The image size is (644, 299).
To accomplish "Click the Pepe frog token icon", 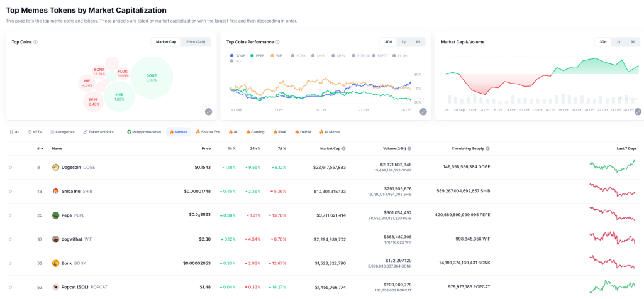I will tap(55, 215).
